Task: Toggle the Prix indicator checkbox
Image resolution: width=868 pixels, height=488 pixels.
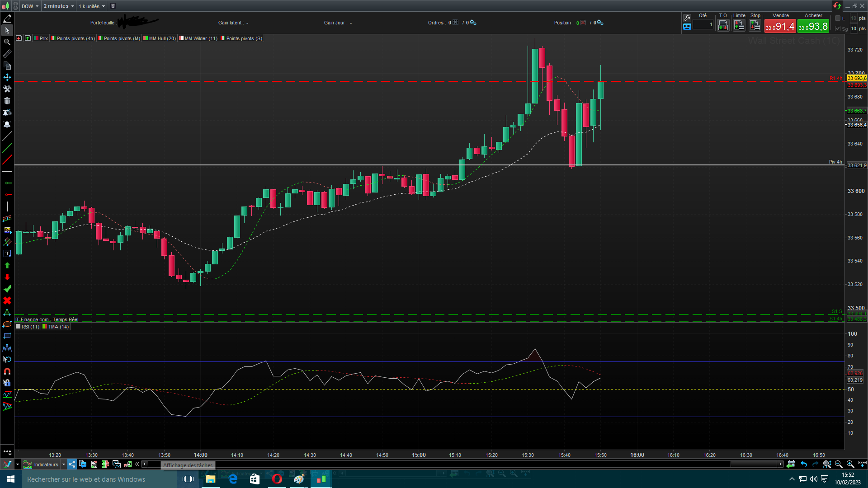Action: (x=36, y=38)
